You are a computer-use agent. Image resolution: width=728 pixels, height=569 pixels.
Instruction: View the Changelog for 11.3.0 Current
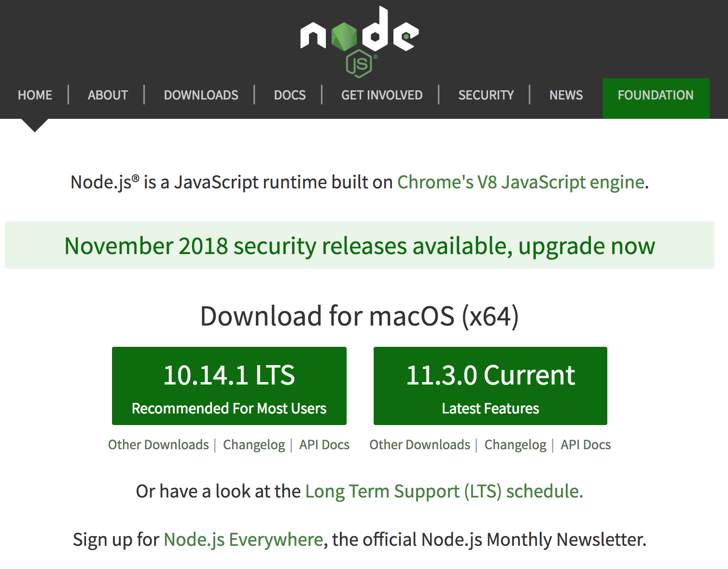(516, 445)
